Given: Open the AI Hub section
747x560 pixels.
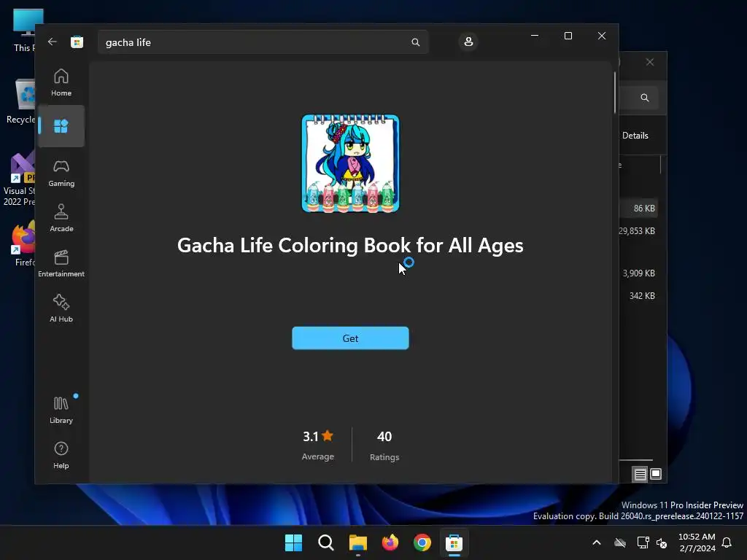Looking at the screenshot, I should click(x=61, y=308).
